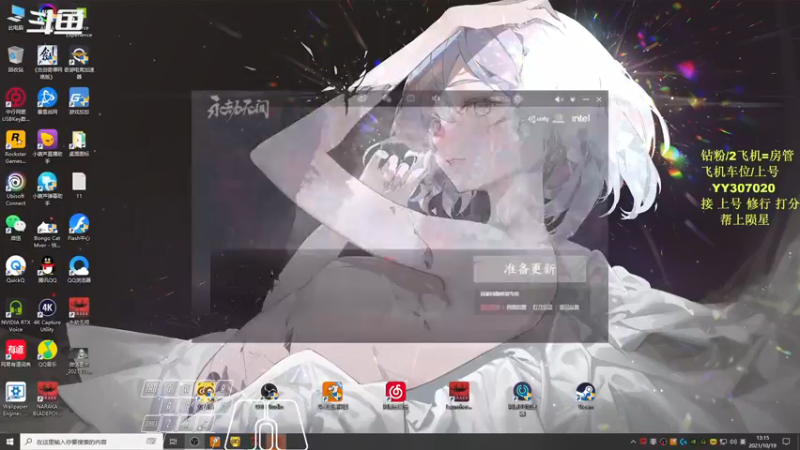The height and width of the screenshot is (450, 800).
Task: Open 4K Capture Utility shortcut
Action: [x=47, y=315]
